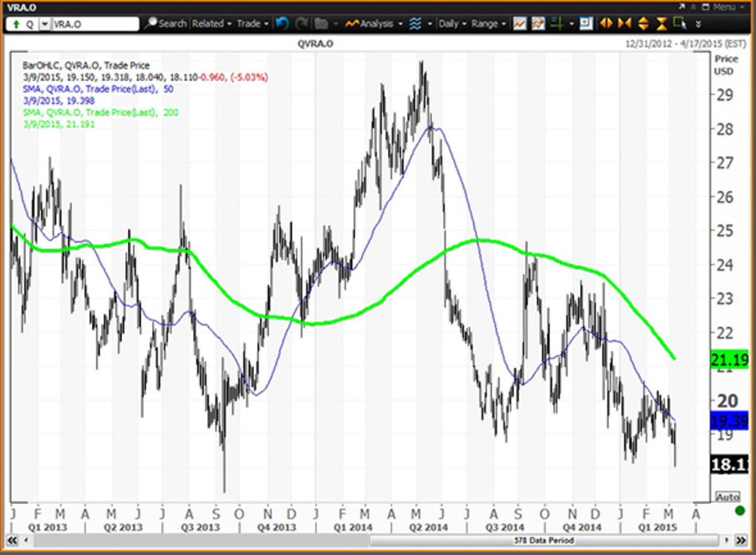Show more toolbar items double chevron
The width and height of the screenshot is (756, 555).
coord(699,24)
